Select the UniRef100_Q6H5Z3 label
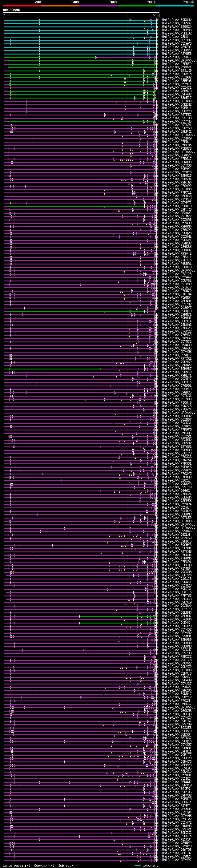 click(177, 91)
